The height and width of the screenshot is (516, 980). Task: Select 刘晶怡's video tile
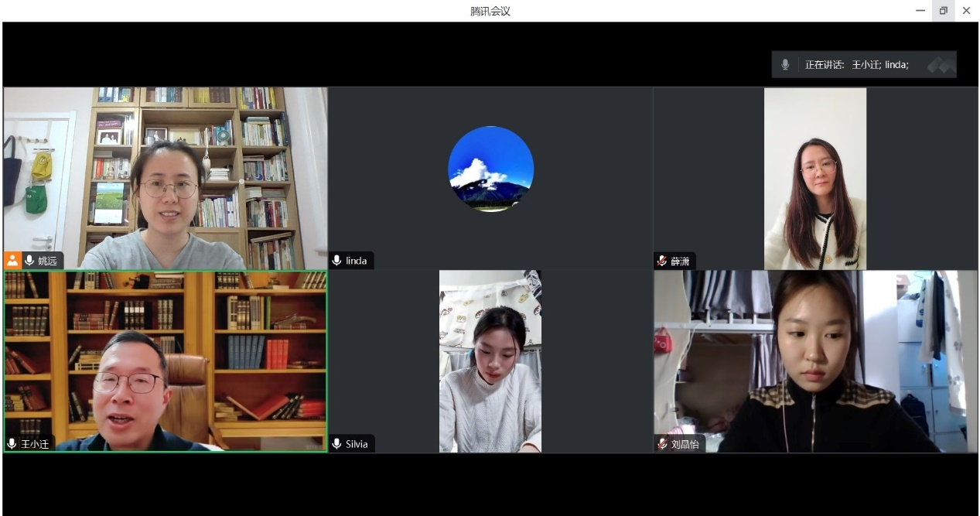pyautogui.click(x=814, y=361)
